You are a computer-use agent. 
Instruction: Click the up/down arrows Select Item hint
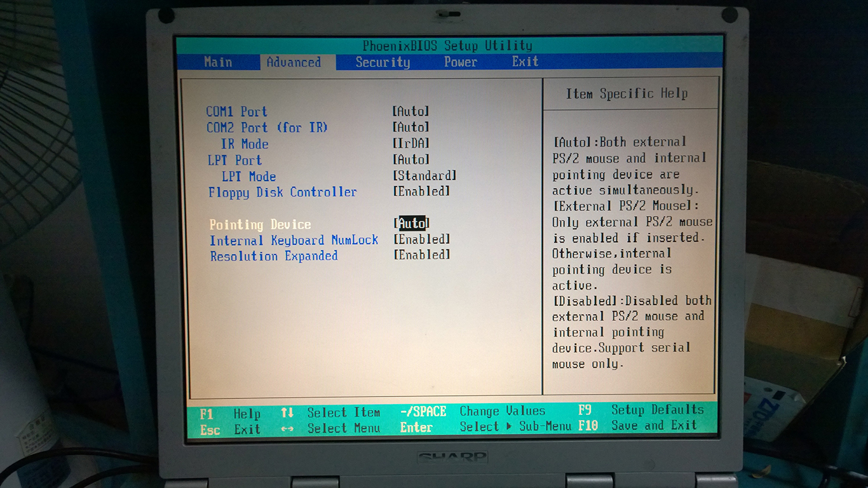point(330,413)
